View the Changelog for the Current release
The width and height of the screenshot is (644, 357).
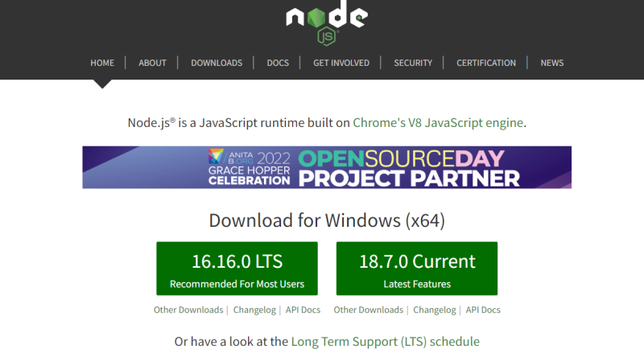434,310
